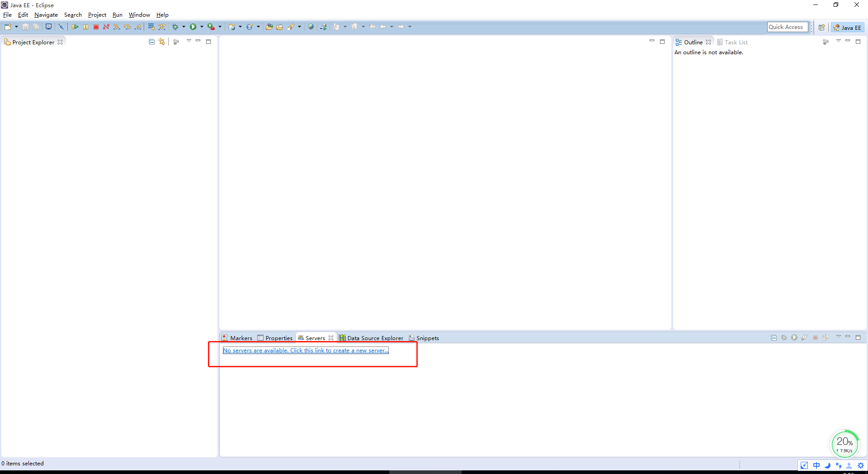Click the Forward navigation arrow
868x474 pixels.
pyautogui.click(x=401, y=27)
